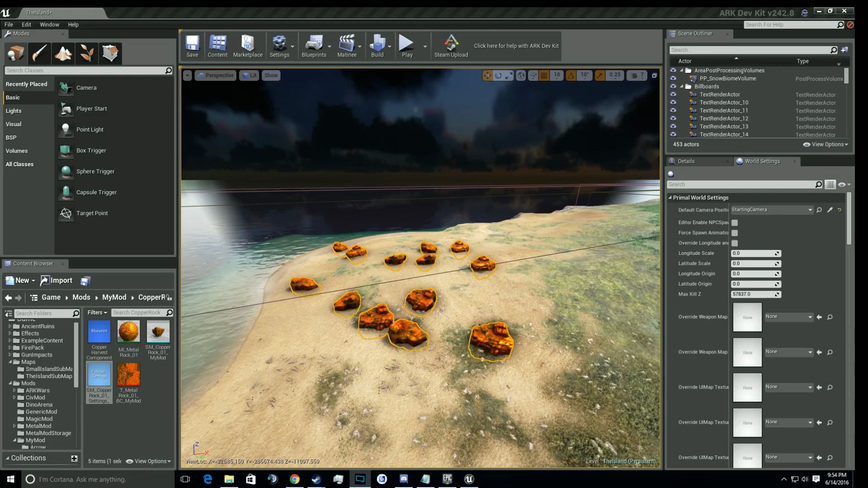
Task: Toggle viewport scale snap icon
Action: click(599, 75)
